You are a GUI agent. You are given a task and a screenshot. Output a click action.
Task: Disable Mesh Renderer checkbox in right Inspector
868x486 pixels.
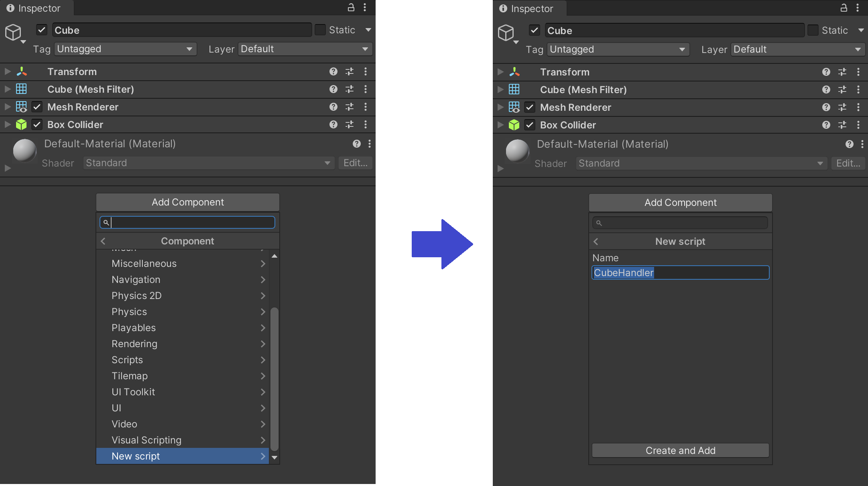point(530,107)
